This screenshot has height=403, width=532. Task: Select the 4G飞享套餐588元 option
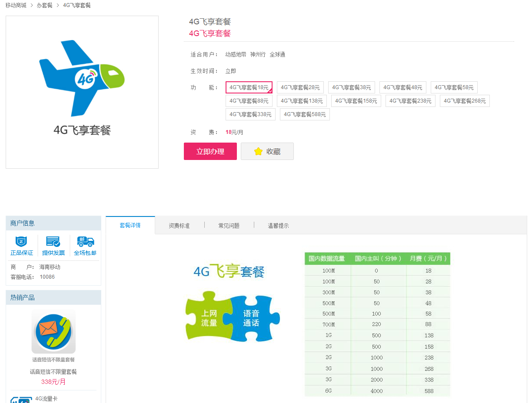tap(305, 114)
